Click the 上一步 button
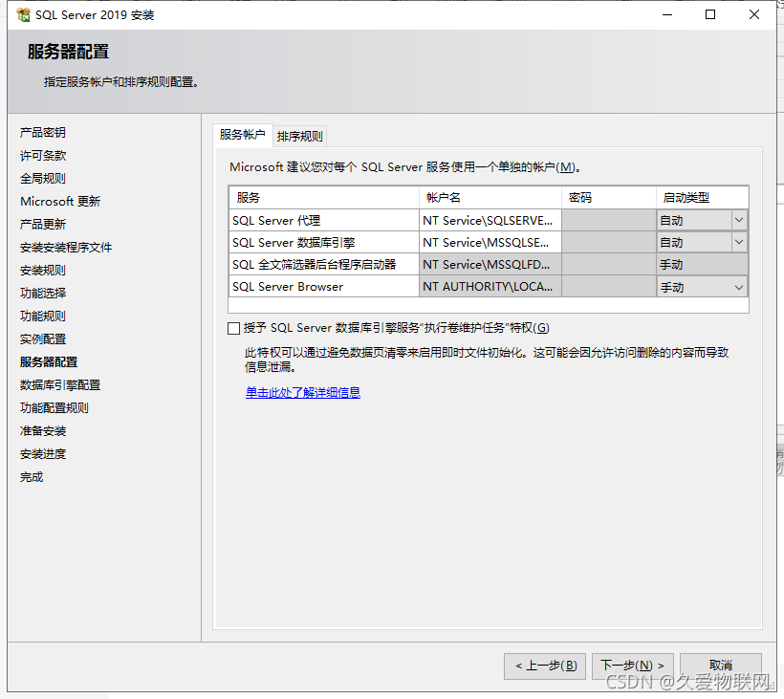784x699 pixels. click(x=544, y=666)
